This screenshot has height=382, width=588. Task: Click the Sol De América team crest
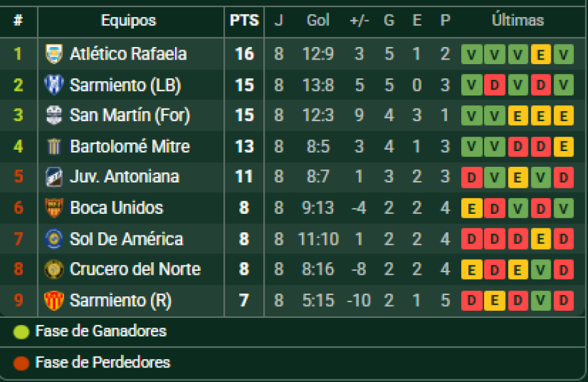[54, 239]
